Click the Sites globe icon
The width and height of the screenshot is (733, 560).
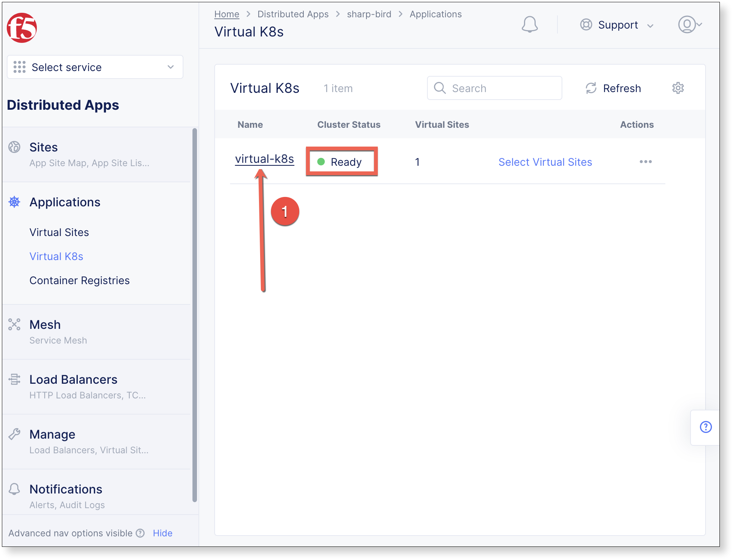point(14,147)
